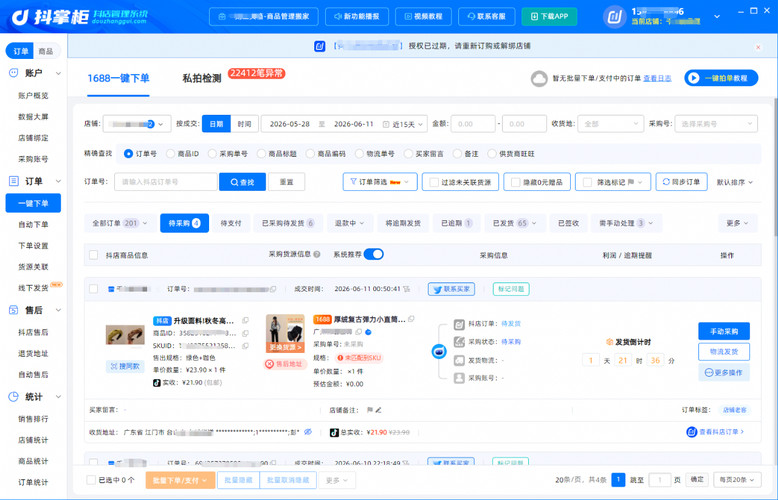Image resolution: width=778 pixels, height=500 pixels.
Task: Open the 订单筛选 dropdown
Action: (x=380, y=182)
